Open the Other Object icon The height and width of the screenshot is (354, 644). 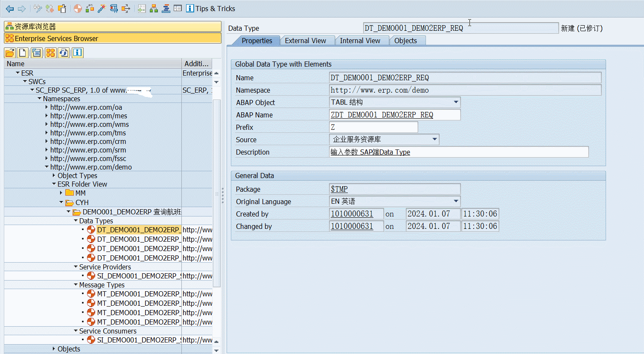point(62,9)
